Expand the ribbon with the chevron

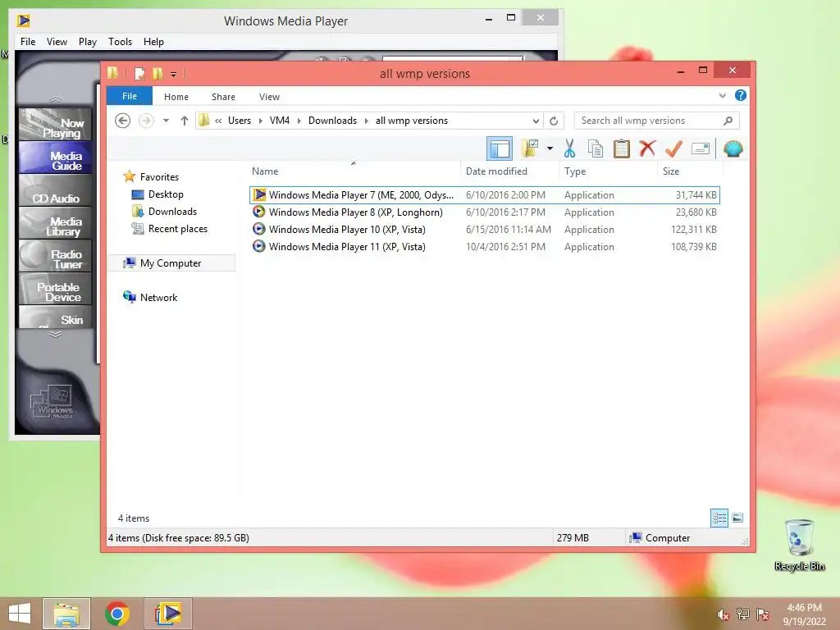[722, 96]
